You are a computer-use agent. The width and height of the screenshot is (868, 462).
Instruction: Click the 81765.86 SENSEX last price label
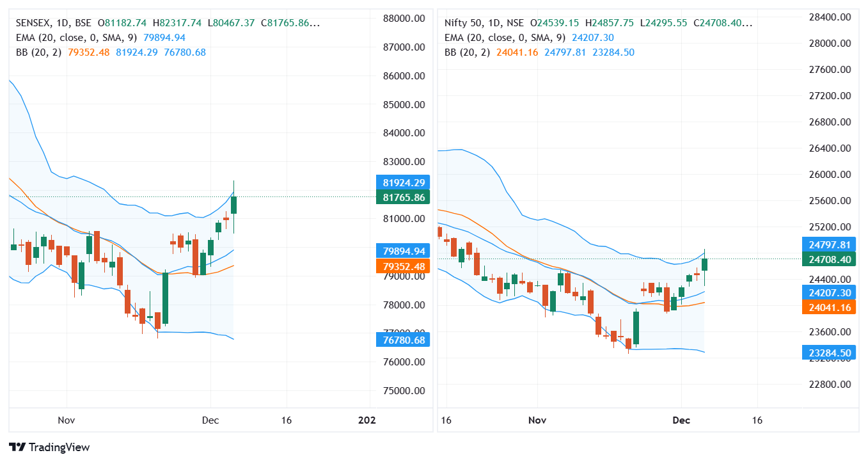tap(403, 198)
